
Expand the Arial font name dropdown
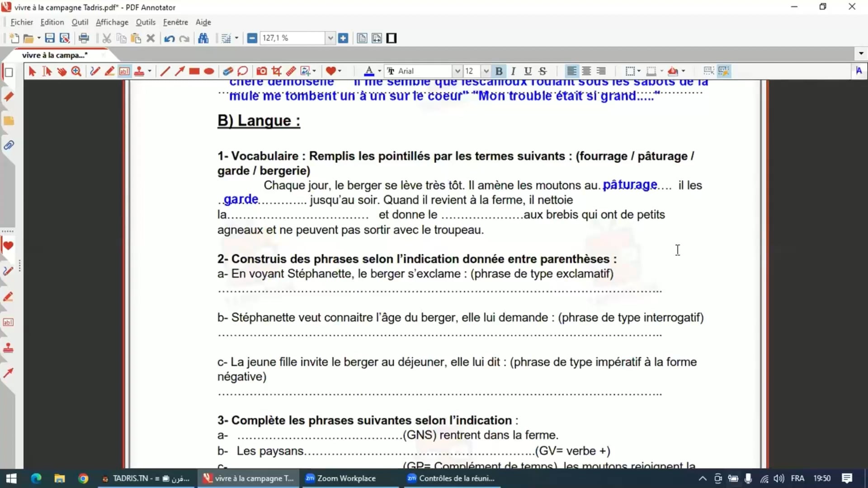[x=457, y=71]
